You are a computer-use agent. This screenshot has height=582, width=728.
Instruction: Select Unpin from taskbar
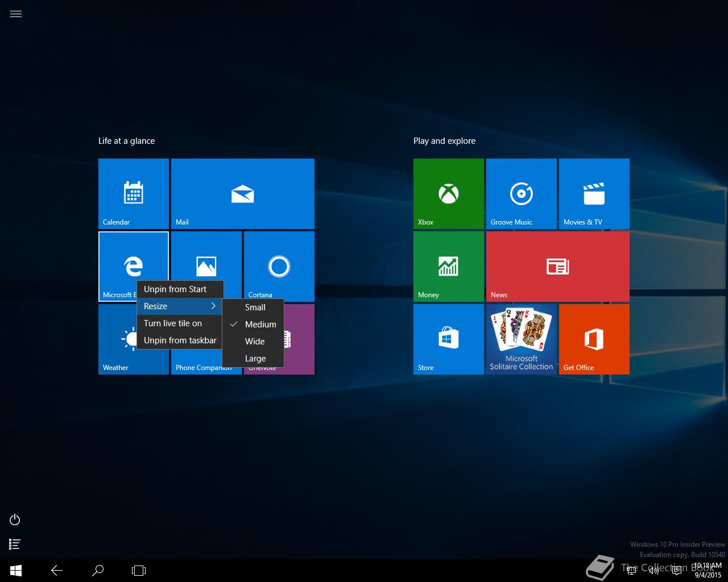click(x=180, y=340)
